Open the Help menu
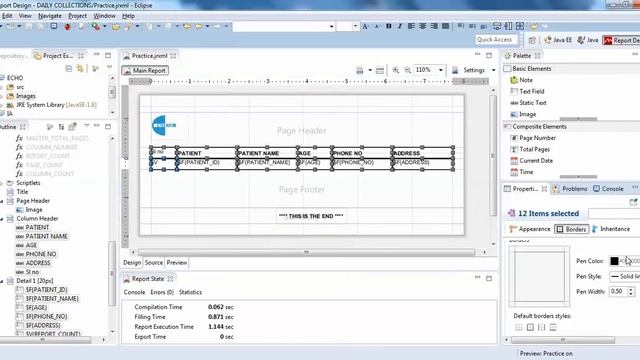The width and height of the screenshot is (640, 360). [x=128, y=16]
